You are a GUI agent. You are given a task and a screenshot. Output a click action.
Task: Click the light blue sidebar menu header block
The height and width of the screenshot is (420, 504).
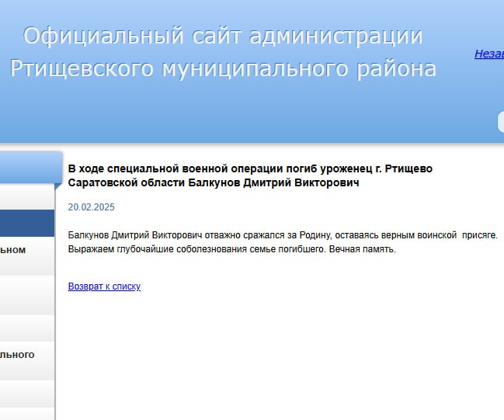tap(31, 168)
